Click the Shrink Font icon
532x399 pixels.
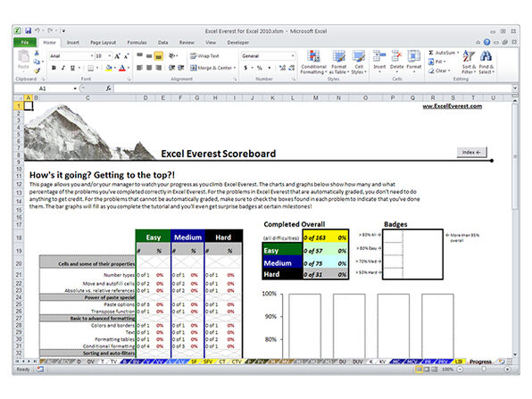[x=126, y=56]
